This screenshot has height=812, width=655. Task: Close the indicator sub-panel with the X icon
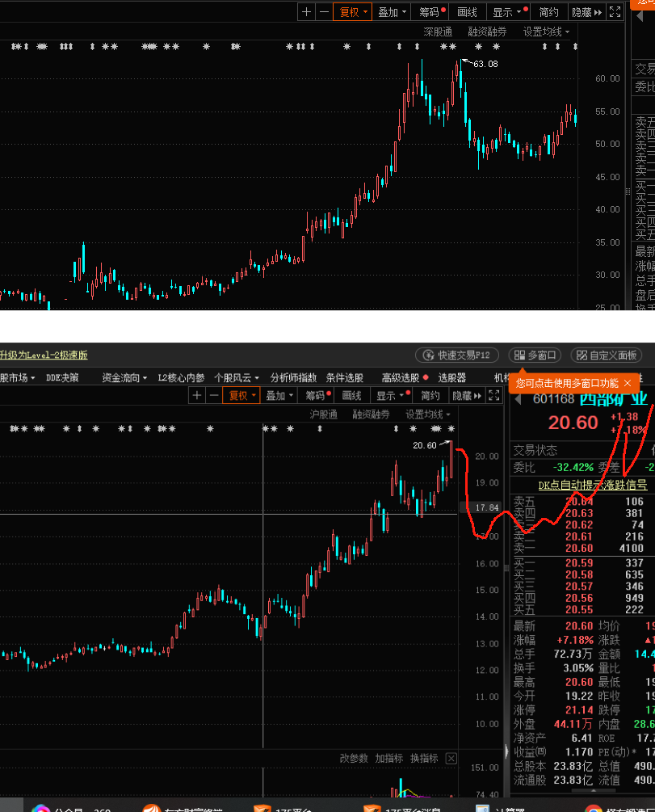[451, 759]
